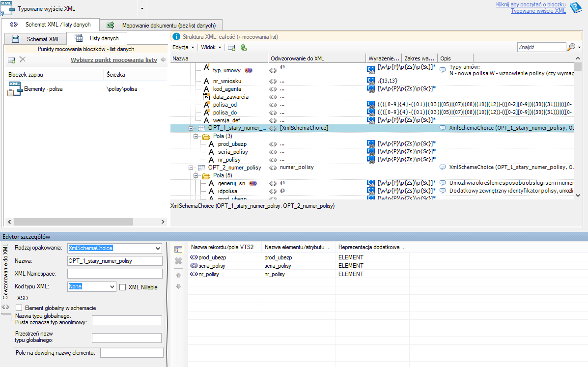Click the comment icon in generuj_sn row
The width and height of the screenshot is (588, 367).
coord(443,183)
